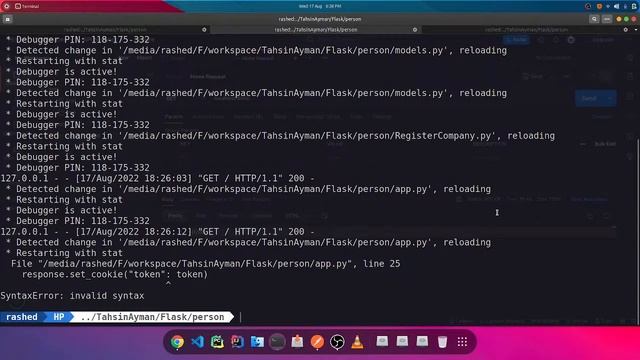Open IntelliJ IDEA from the dock

238,342
